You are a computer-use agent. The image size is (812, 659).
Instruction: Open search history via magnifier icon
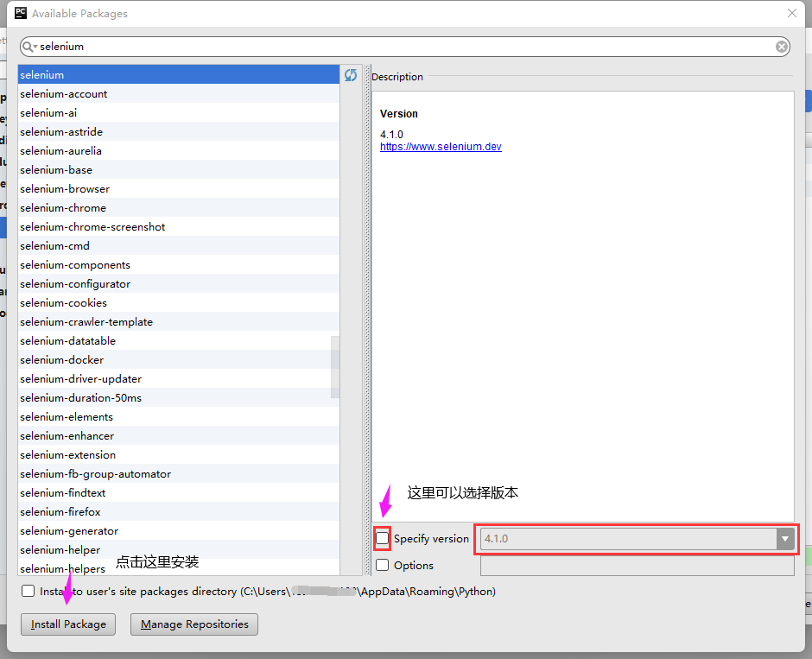[x=29, y=47]
